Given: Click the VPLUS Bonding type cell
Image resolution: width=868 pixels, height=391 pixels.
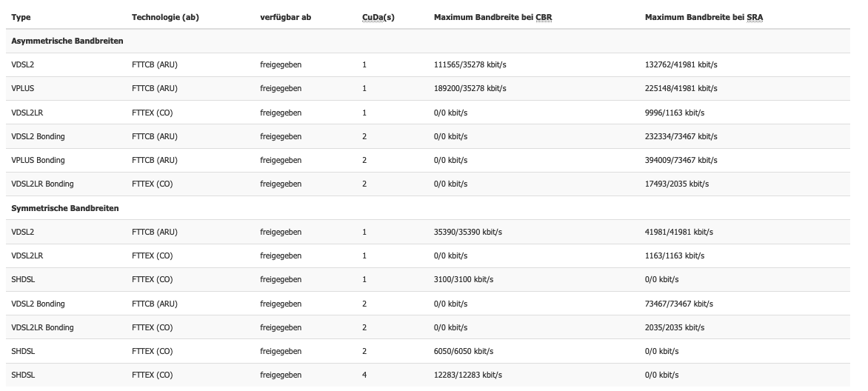Looking at the screenshot, I should (x=38, y=160).
